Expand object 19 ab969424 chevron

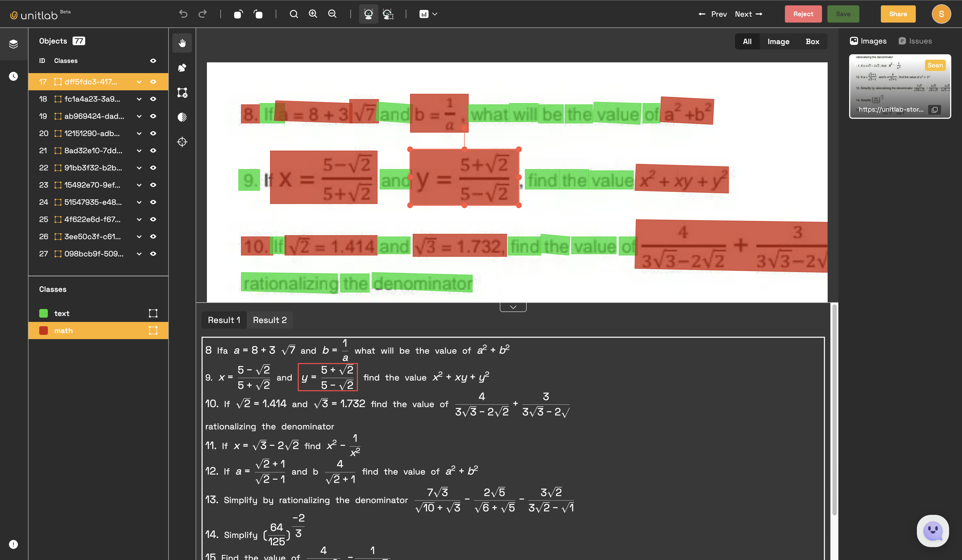(x=139, y=116)
